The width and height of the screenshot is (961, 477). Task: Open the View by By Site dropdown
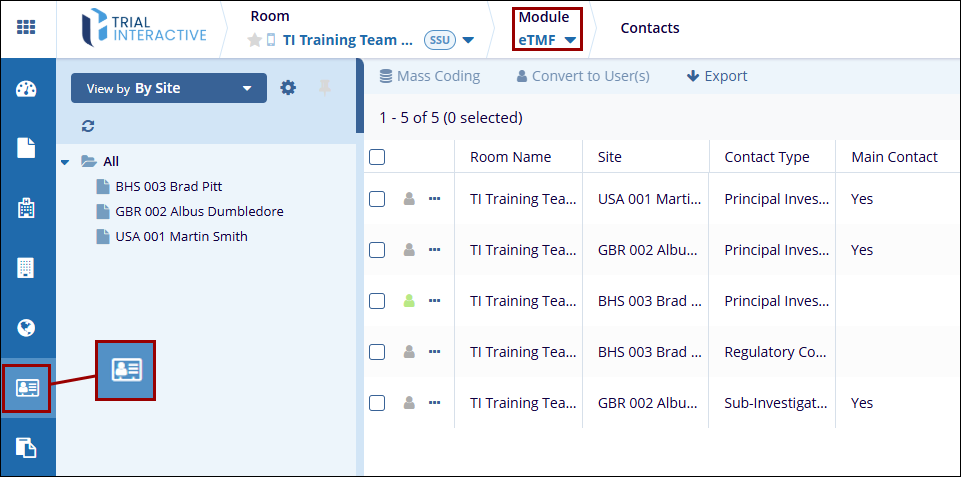168,88
